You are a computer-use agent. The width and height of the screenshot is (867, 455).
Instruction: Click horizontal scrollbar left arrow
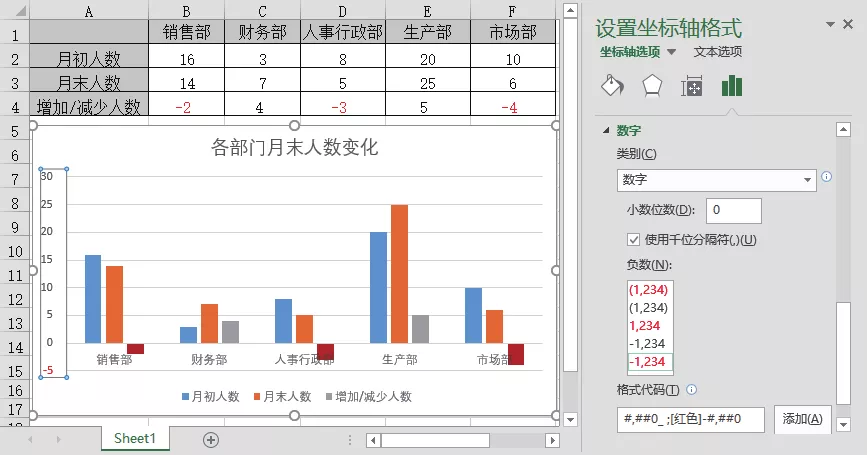point(373,441)
